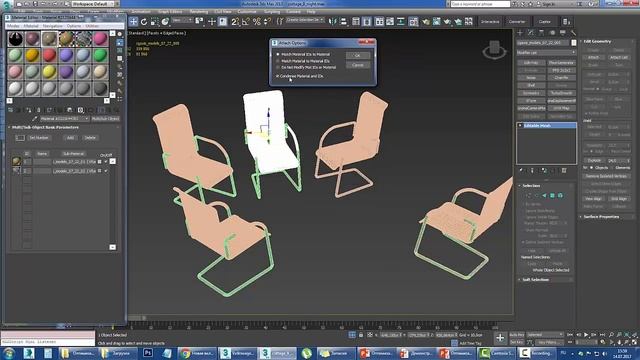Click the Align tool icon
This screenshot has width=640, height=360.
[x=343, y=22]
